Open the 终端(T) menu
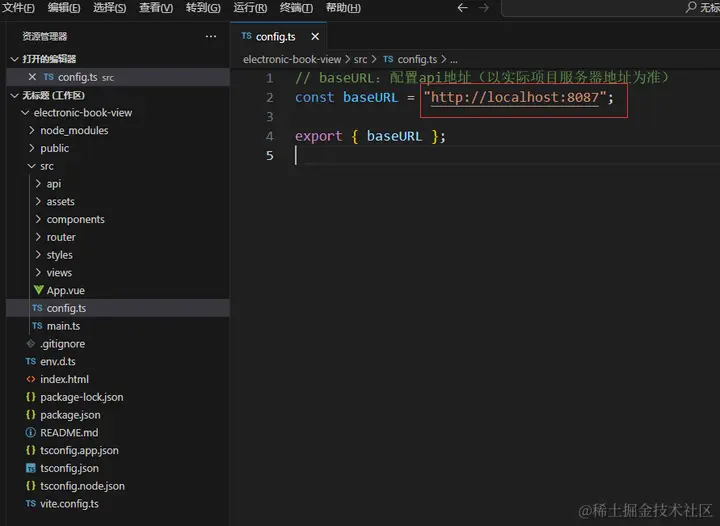Viewport: 720px width, 526px height. pyautogui.click(x=296, y=8)
